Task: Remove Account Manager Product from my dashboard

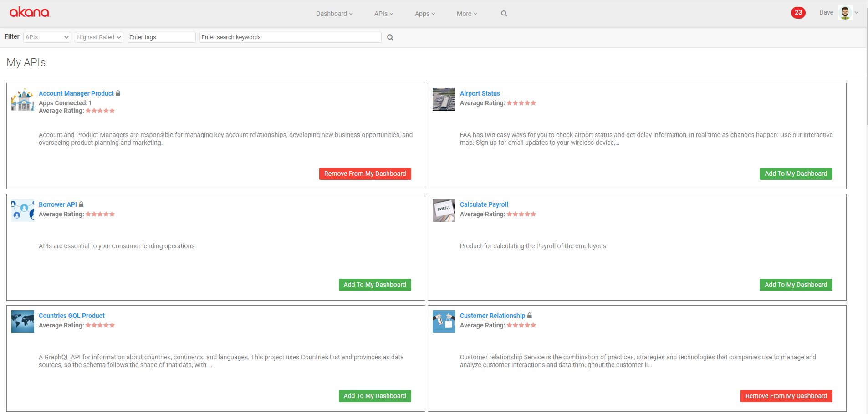Action: pyautogui.click(x=365, y=174)
